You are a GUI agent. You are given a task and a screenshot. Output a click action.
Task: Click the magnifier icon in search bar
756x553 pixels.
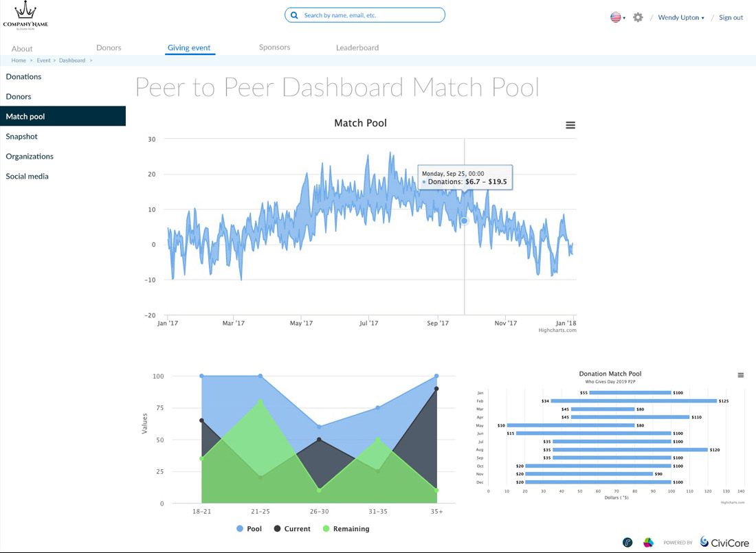pyautogui.click(x=294, y=15)
